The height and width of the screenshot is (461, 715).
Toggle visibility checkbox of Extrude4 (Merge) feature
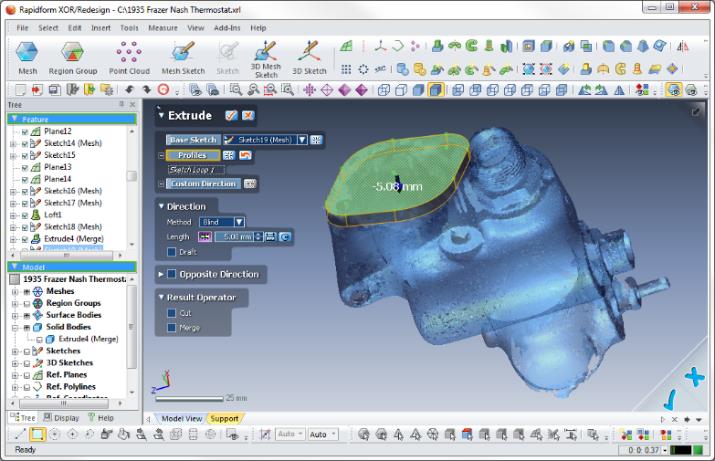point(25,239)
